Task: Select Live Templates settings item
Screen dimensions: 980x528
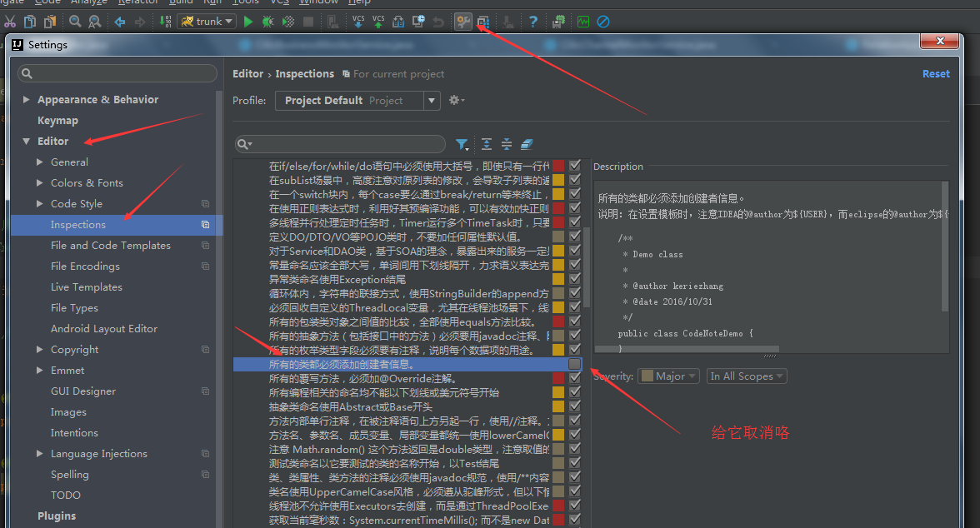Action: point(87,286)
